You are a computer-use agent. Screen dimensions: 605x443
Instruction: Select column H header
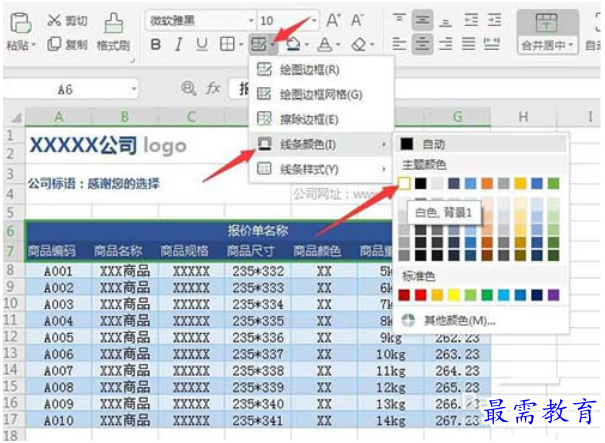coord(523,117)
